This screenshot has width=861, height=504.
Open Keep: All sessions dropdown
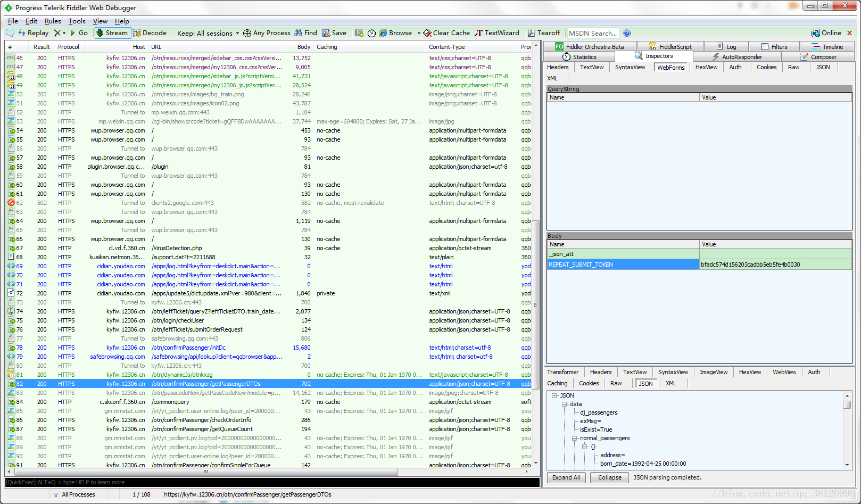(208, 33)
